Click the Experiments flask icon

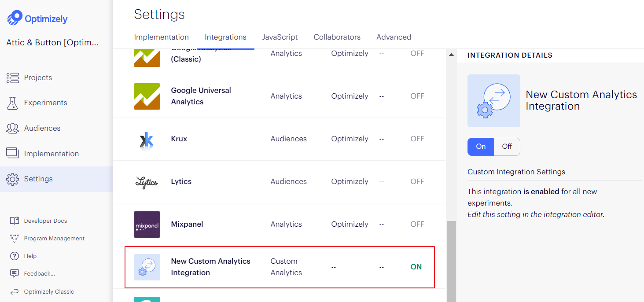pos(13,103)
